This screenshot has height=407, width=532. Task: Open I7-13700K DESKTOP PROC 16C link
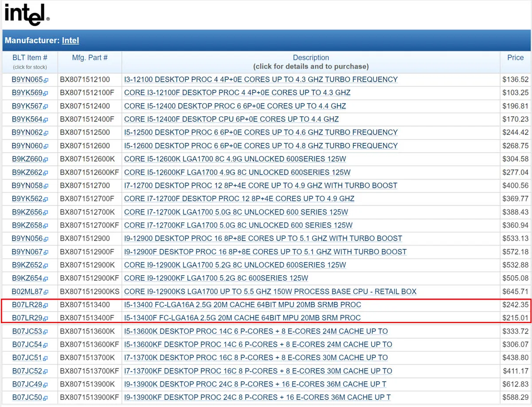pos(256,358)
